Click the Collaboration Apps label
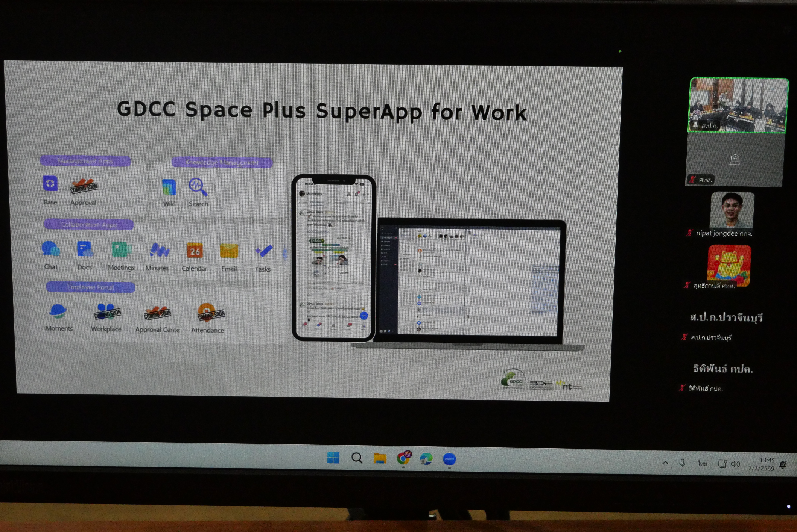The width and height of the screenshot is (797, 532). [x=89, y=224]
